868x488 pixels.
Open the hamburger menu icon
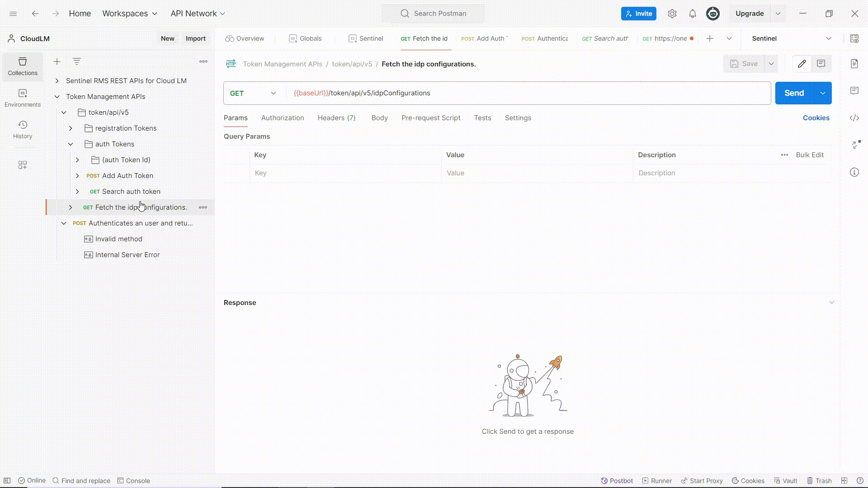tap(13, 14)
